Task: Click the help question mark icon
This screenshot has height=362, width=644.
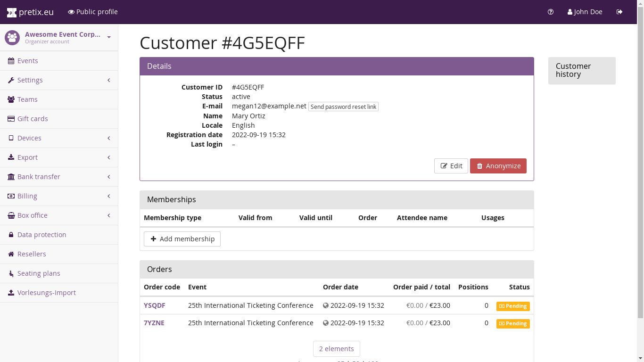Action: [x=551, y=12]
